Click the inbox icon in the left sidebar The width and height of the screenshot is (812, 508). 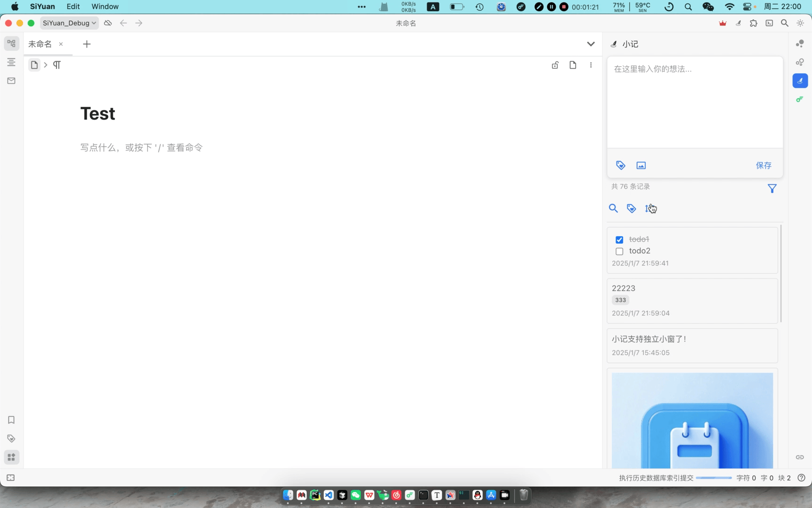point(11,80)
